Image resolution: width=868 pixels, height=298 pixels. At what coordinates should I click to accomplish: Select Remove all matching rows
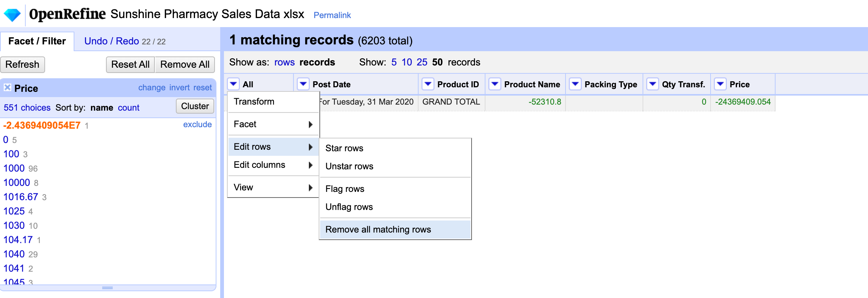coord(378,230)
